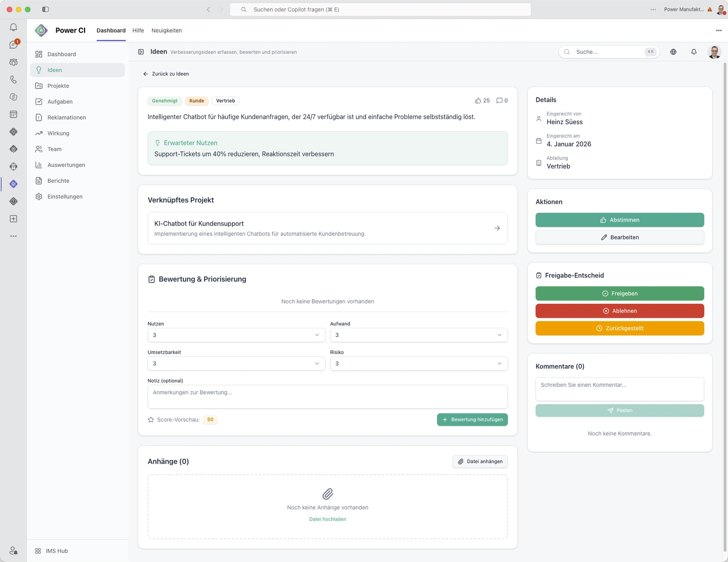This screenshot has height=562, width=728.
Task: Click the green Freigeben button
Action: tap(620, 293)
